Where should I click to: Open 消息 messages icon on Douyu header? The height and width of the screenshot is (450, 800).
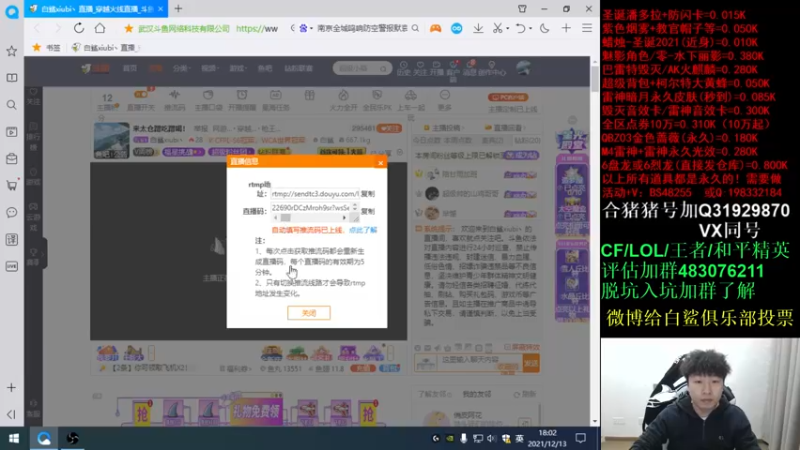point(469,68)
